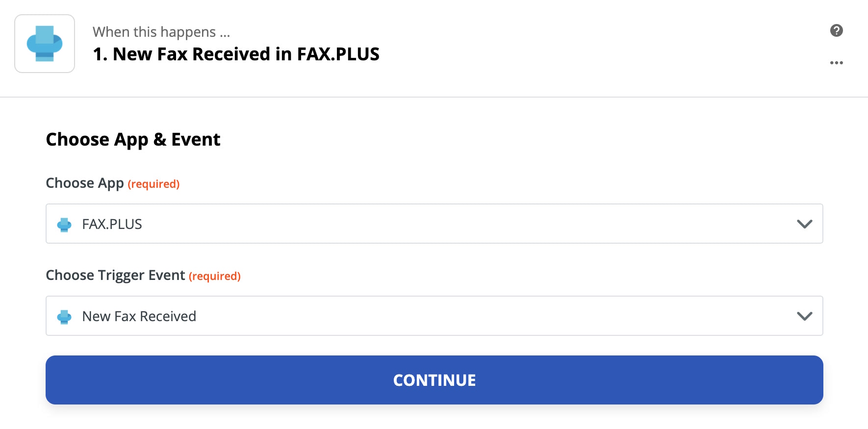The height and width of the screenshot is (429, 868).
Task: Click the required label next to Choose Trigger Event
Action: (214, 276)
